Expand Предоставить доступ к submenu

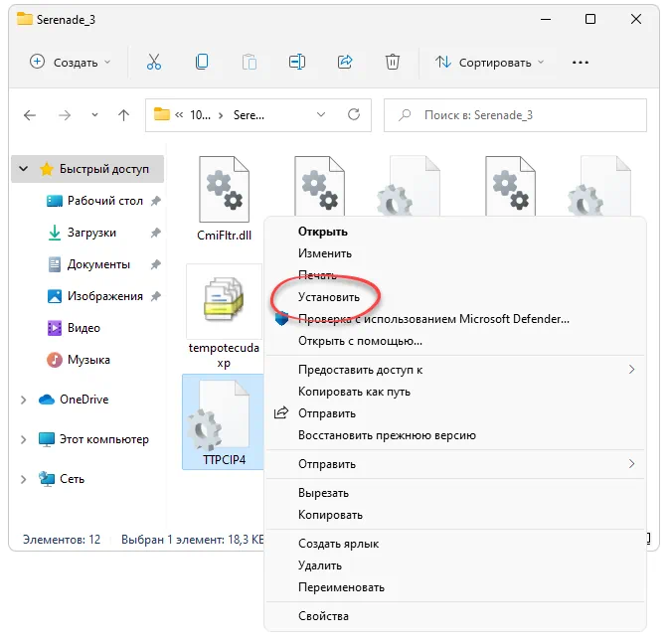point(455,370)
